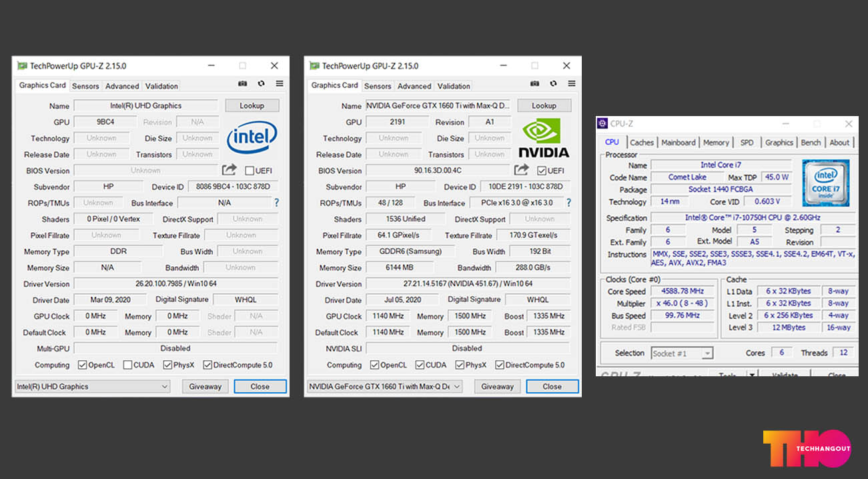Screen dimensions: 868x479
Task: Click Giveaway button in Intel GPU-Z window
Action: (205, 386)
